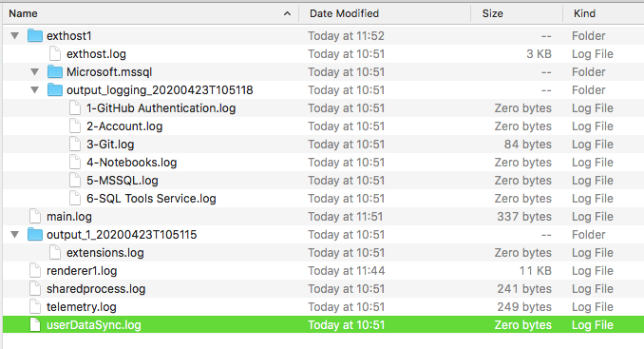Click the exthost.log file icon
Screen dimensions: 644x349
55,54
